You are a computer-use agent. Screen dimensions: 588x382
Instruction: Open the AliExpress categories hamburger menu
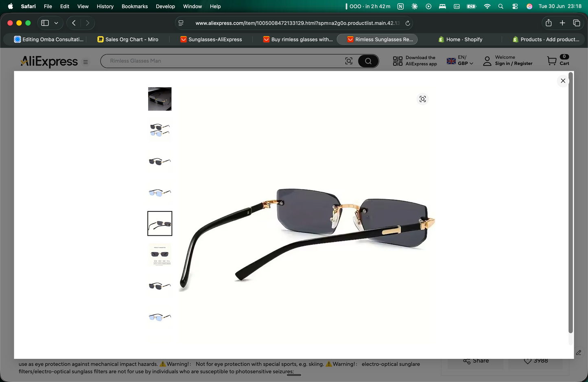point(85,62)
